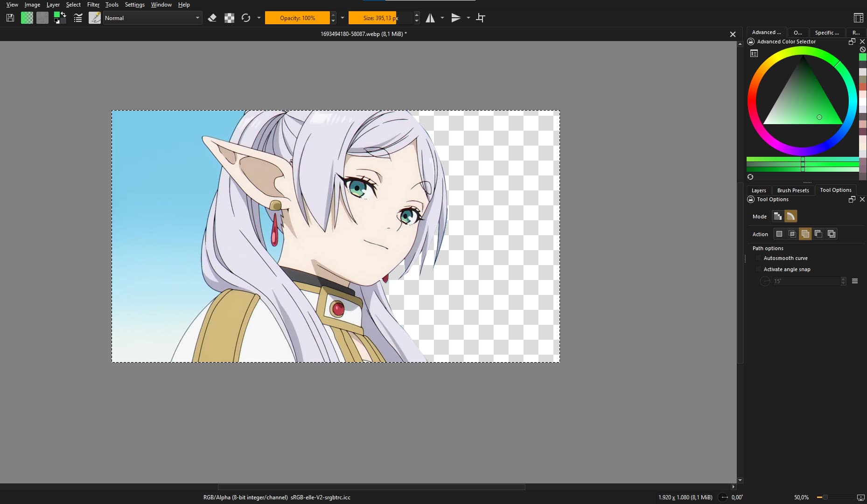
Task: Open the Normal blending mode dropdown
Action: point(153,18)
